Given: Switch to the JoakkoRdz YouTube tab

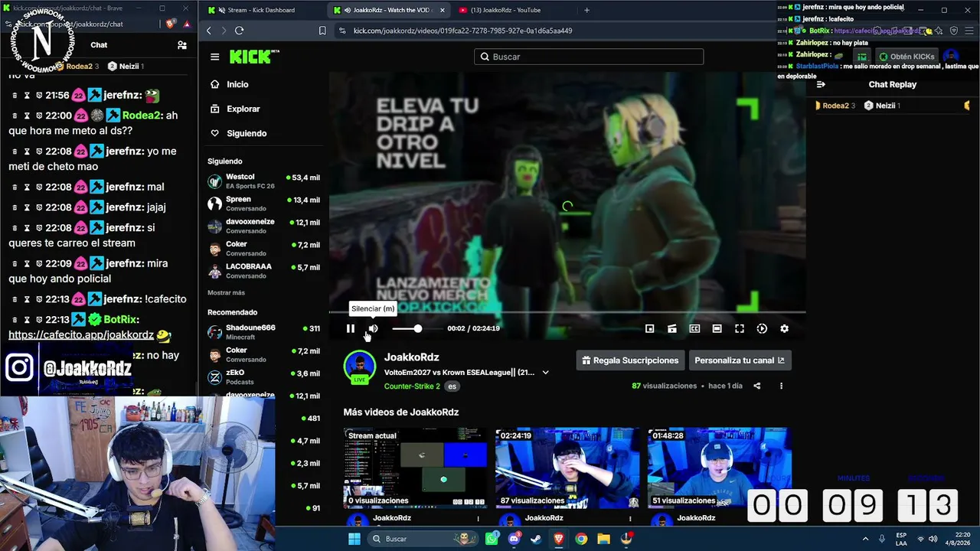Looking at the screenshot, I should click(505, 10).
